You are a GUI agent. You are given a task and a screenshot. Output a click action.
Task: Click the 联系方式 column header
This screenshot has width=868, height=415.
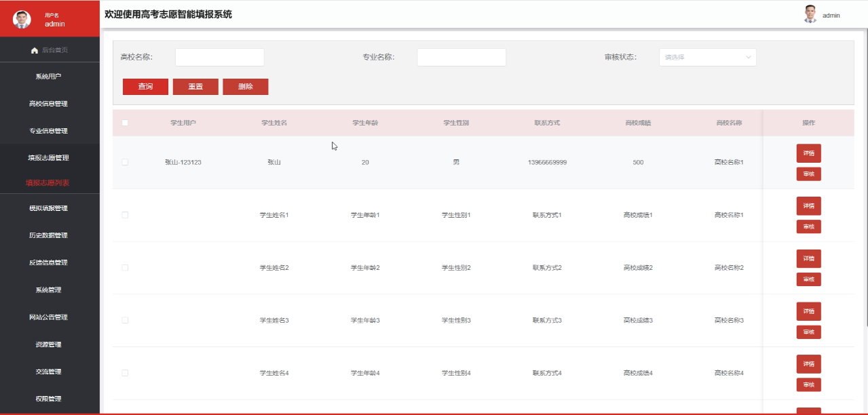547,123
